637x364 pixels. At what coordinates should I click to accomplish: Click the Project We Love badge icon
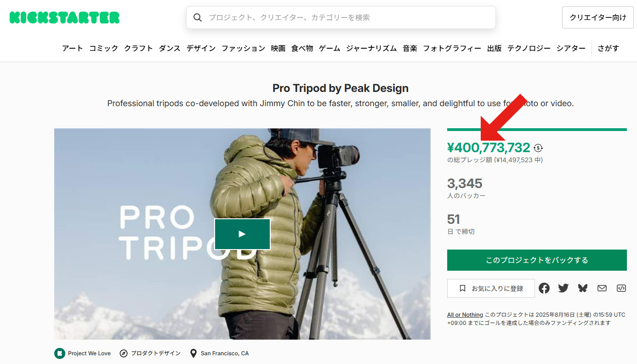tap(59, 353)
